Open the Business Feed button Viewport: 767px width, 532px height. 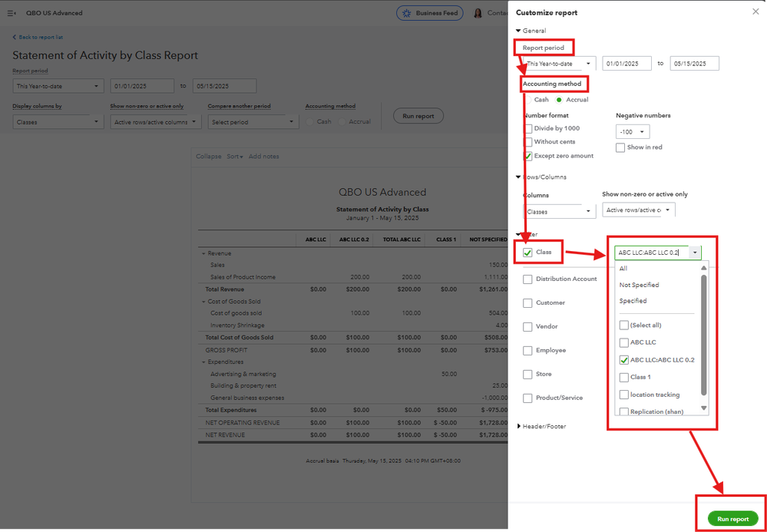(429, 13)
